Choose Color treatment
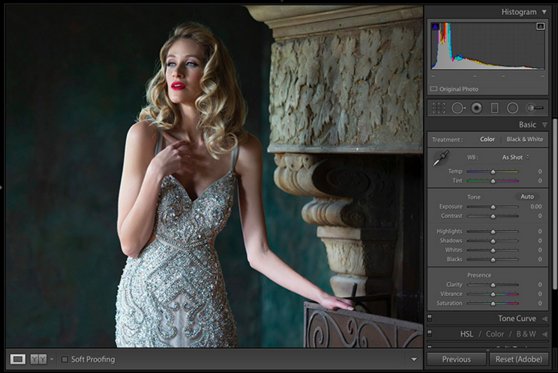 point(487,139)
